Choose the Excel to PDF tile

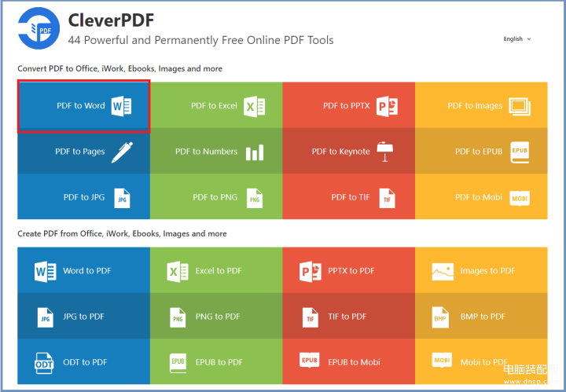tap(216, 270)
